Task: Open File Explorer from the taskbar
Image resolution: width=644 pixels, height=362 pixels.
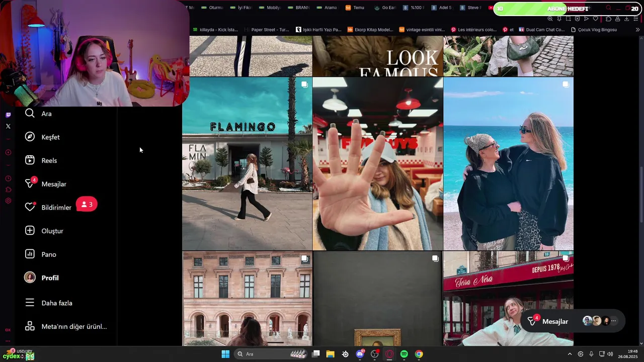Action: 330,354
